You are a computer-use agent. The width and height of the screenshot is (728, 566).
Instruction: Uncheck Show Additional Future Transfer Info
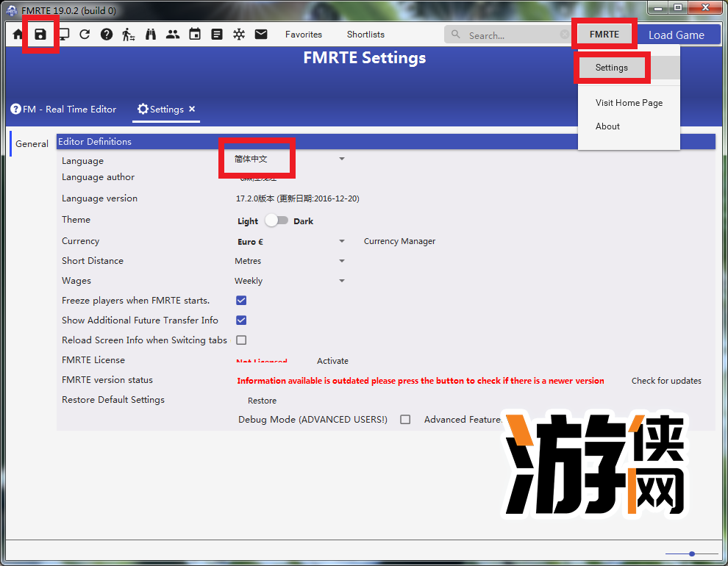pyautogui.click(x=241, y=320)
